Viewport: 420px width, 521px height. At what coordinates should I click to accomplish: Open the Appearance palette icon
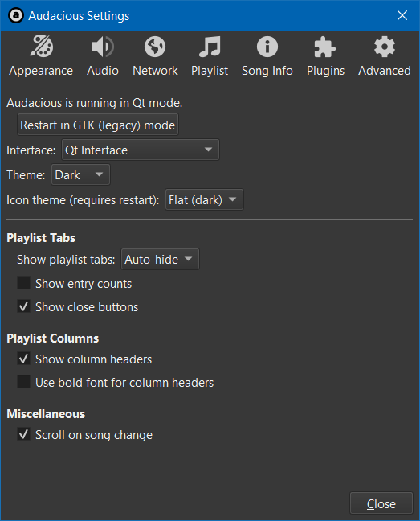click(41, 47)
